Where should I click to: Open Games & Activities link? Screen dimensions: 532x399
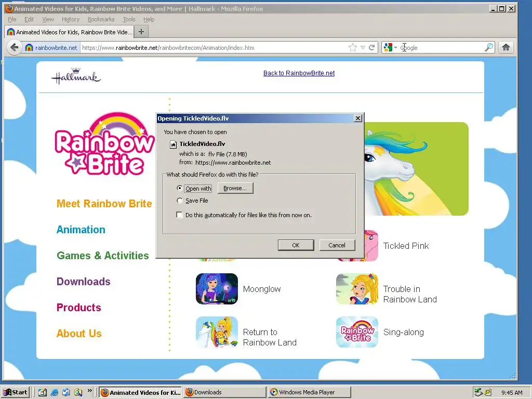[x=103, y=256]
